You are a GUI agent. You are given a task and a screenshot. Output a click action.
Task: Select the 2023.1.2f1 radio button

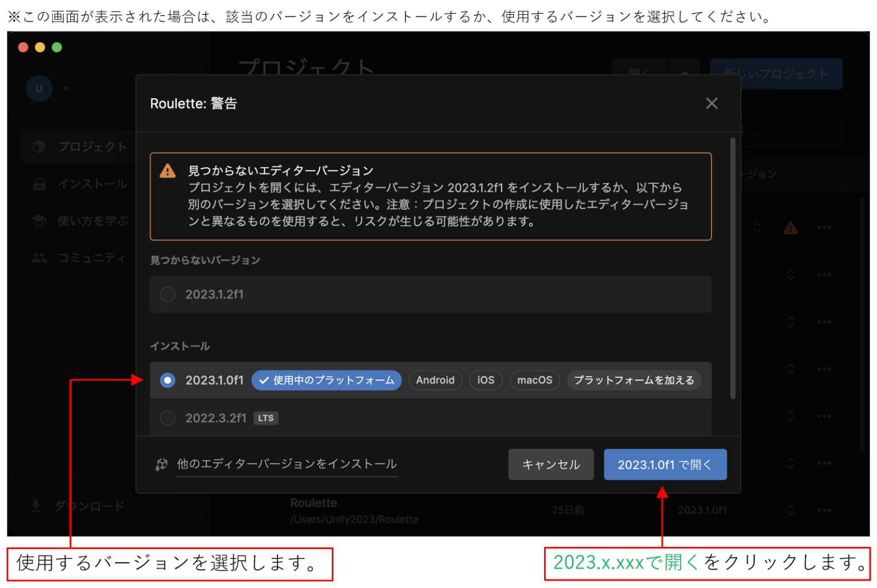click(167, 294)
